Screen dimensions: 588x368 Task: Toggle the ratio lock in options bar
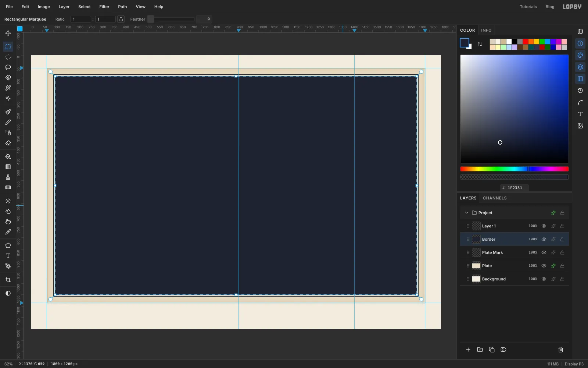(x=121, y=19)
